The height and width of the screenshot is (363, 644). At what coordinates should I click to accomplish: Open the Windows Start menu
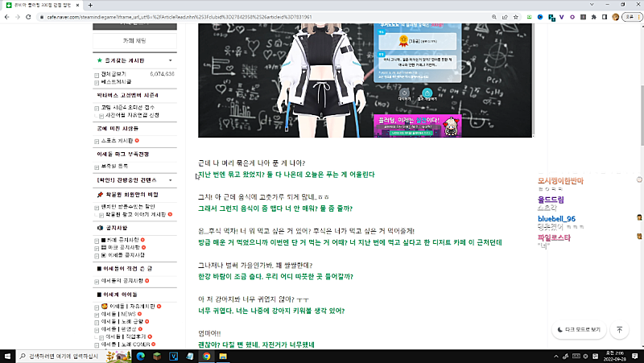point(7,355)
